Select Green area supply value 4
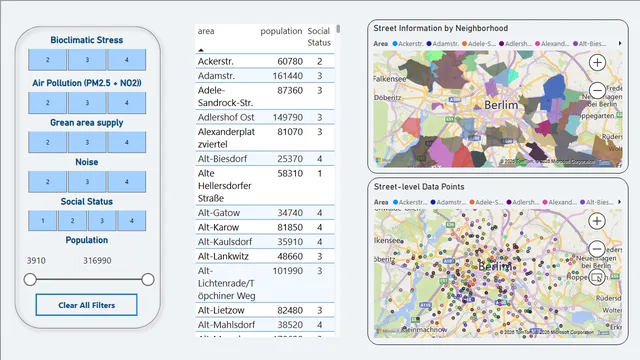Viewport: 640px width, 360px height. pos(127,142)
